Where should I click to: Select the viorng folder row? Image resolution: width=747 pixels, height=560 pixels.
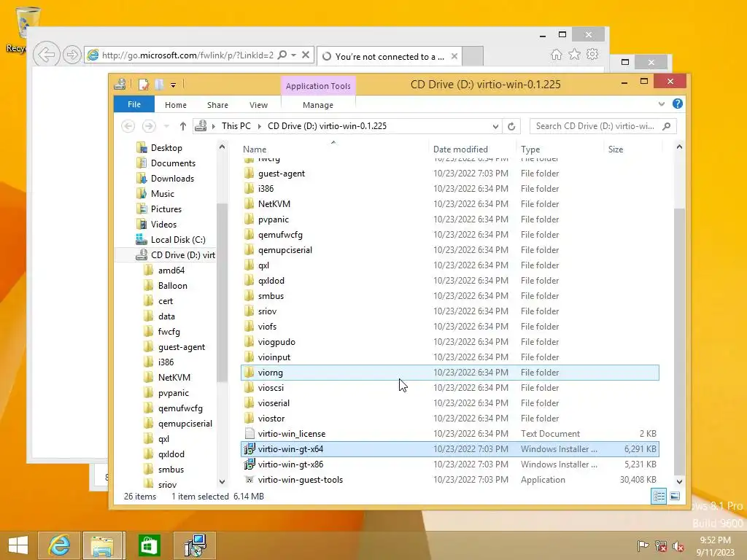point(450,373)
